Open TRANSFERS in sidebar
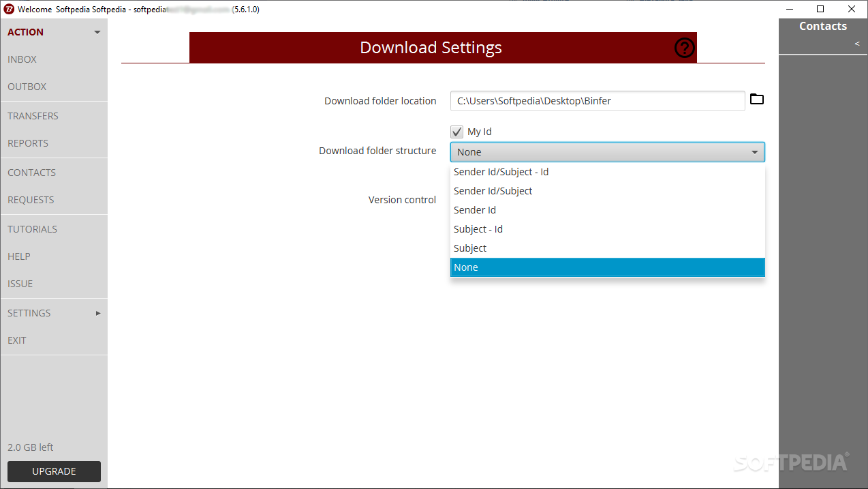Screen dimensions: 868x489 pyautogui.click(x=33, y=116)
